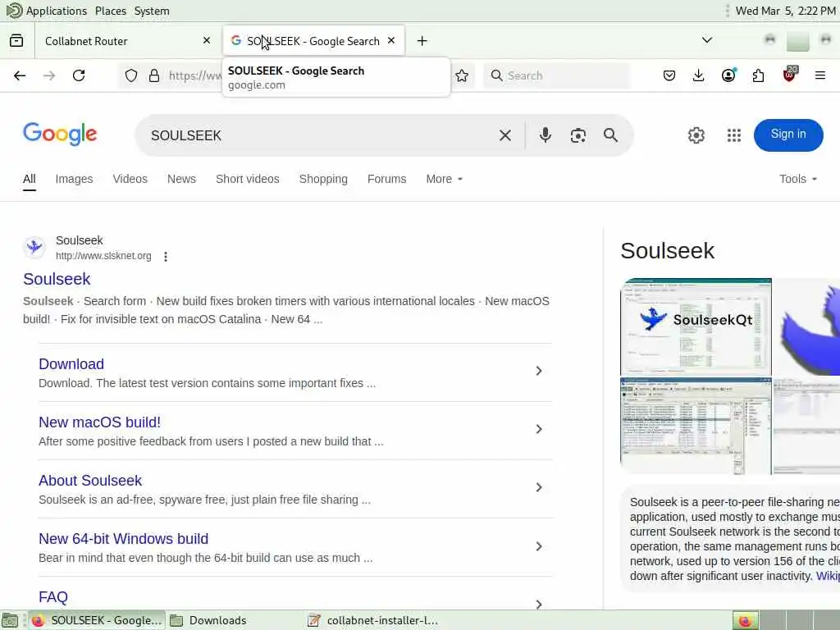Click the show desktop icon in bottom panel
This screenshot has width=840, height=630.
tap(10, 620)
